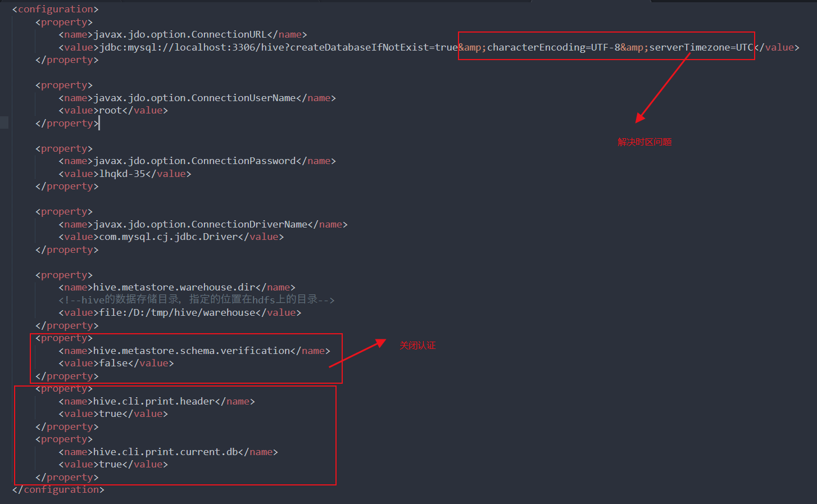Select the hive.metastore.warehouse.dir name
The image size is (817, 504).
[174, 287]
